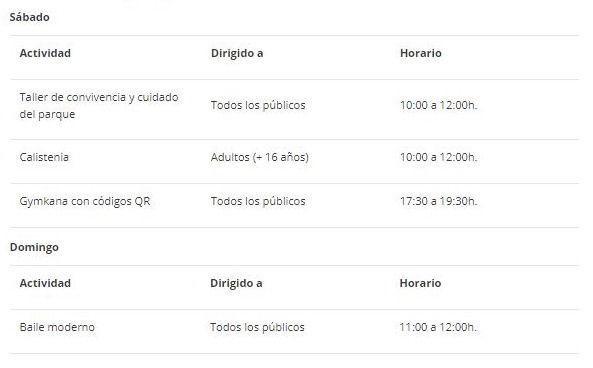593x368 pixels.
Task: Select the Horario header in Domingo table
Action: point(420,283)
